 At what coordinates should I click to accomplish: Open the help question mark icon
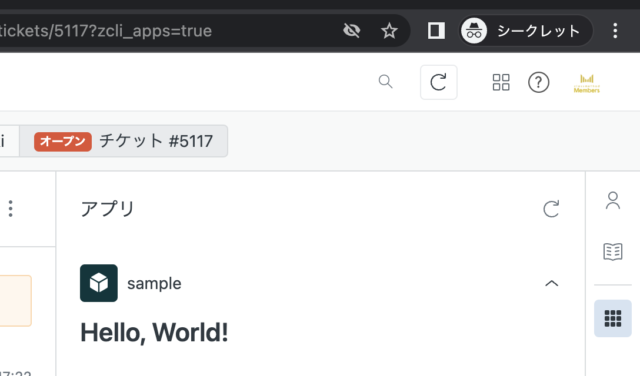(x=538, y=82)
